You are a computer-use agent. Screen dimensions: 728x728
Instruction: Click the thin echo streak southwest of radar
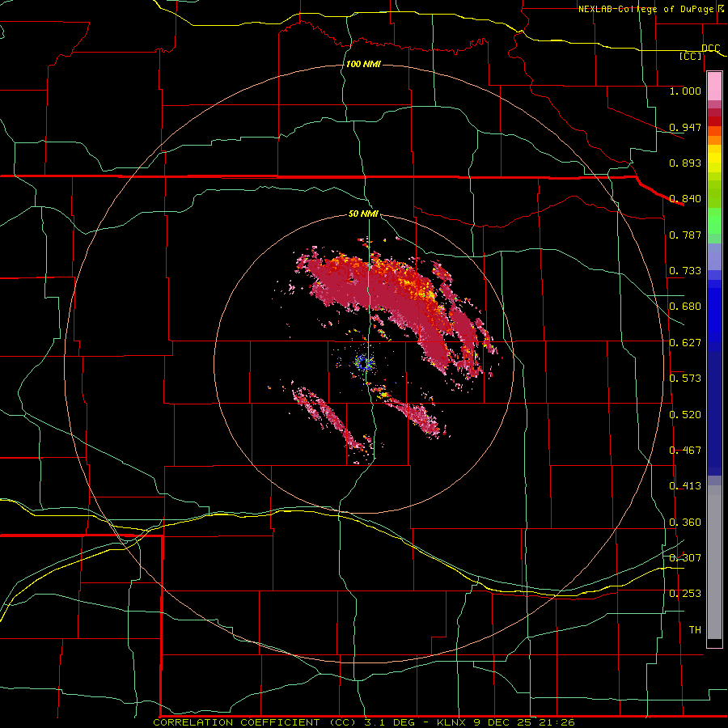[x=328, y=415]
